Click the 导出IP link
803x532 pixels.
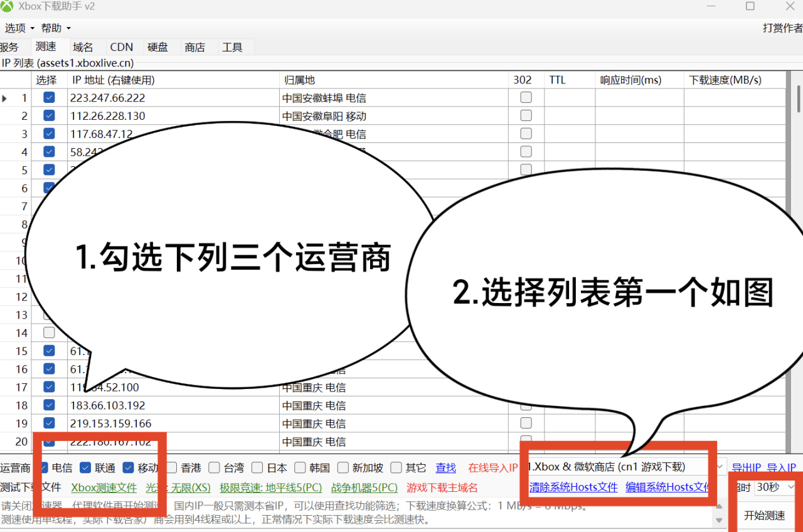747,467
